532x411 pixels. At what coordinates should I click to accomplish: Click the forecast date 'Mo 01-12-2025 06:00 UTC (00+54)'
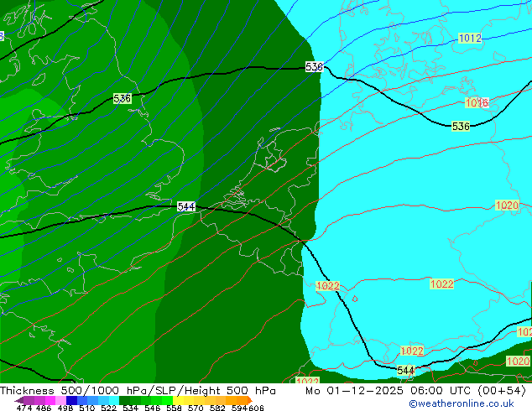415,391
